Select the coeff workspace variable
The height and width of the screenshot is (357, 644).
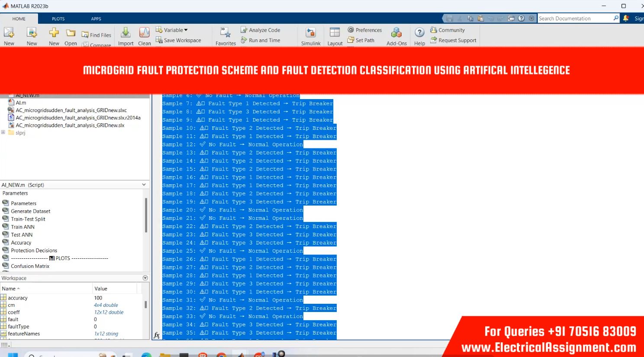13,312
